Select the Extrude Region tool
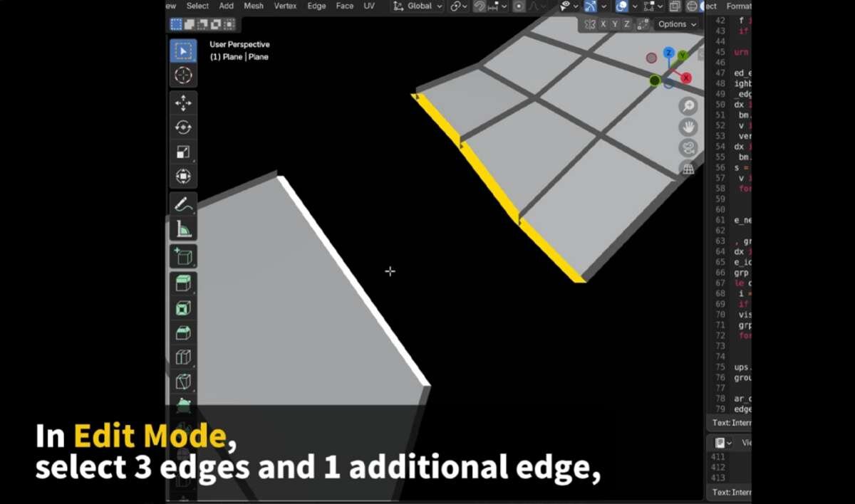The image size is (855, 504). click(183, 284)
